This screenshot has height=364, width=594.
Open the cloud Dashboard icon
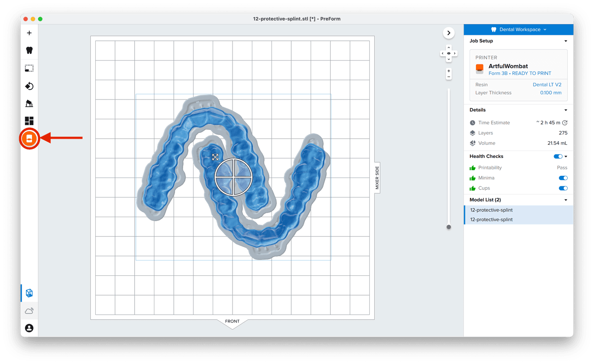[x=29, y=311]
